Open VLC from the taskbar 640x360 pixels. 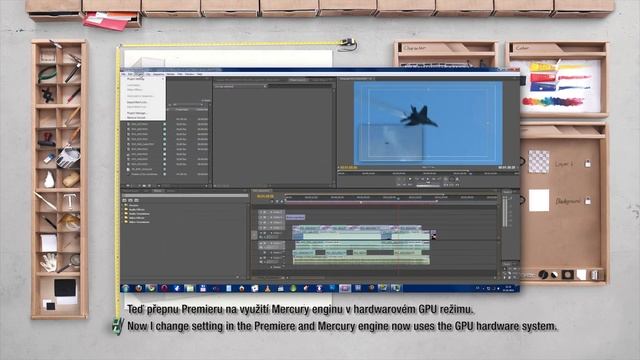[267, 289]
